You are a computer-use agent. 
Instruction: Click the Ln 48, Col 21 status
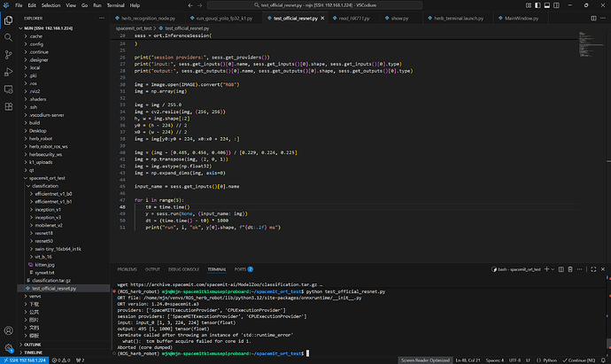pyautogui.click(x=468, y=360)
